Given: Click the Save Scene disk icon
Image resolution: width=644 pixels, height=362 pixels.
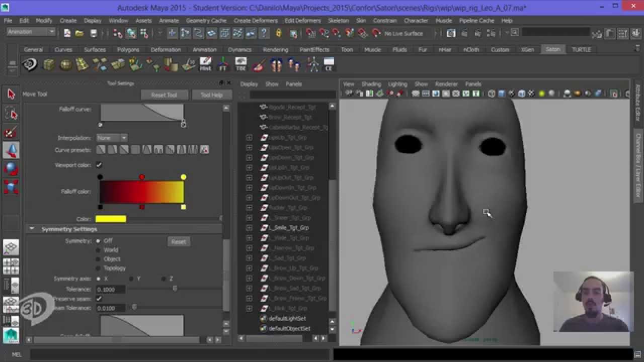Looking at the screenshot, I should pyautogui.click(x=93, y=34).
